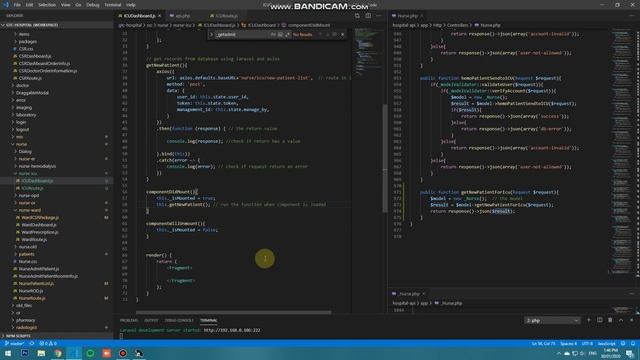
Task: Click the Windows Start button
Action: click(x=8, y=353)
